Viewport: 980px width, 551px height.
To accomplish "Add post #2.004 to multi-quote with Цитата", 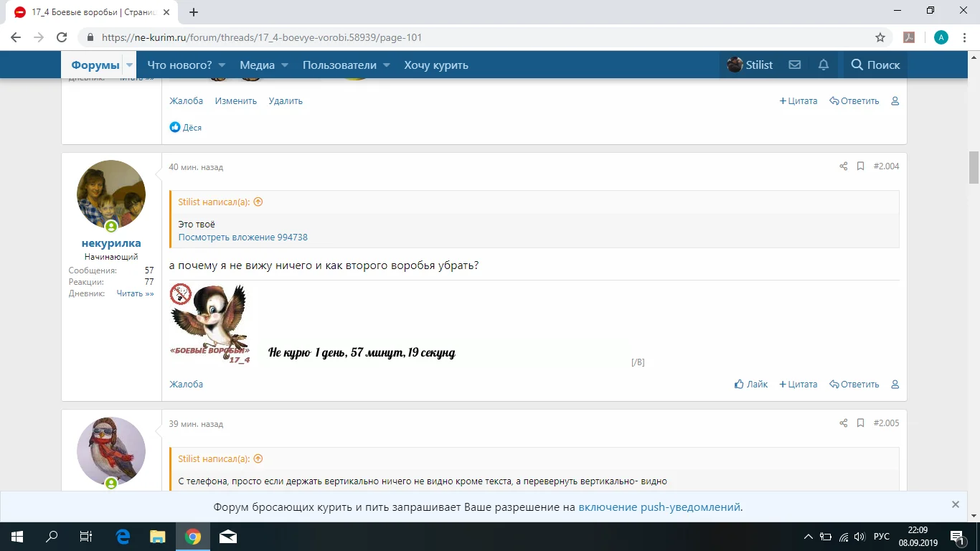I will click(x=798, y=385).
